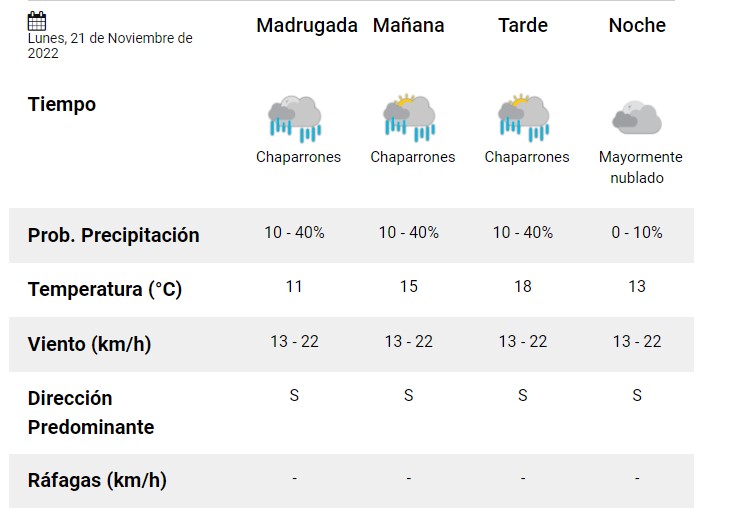Select the Madrugada column header

(307, 25)
